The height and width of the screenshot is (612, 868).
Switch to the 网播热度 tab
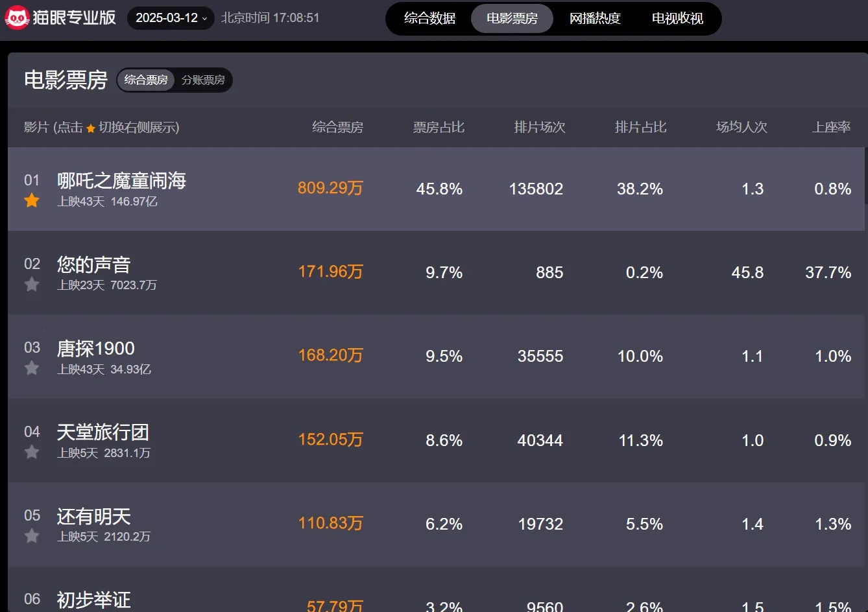pyautogui.click(x=595, y=18)
